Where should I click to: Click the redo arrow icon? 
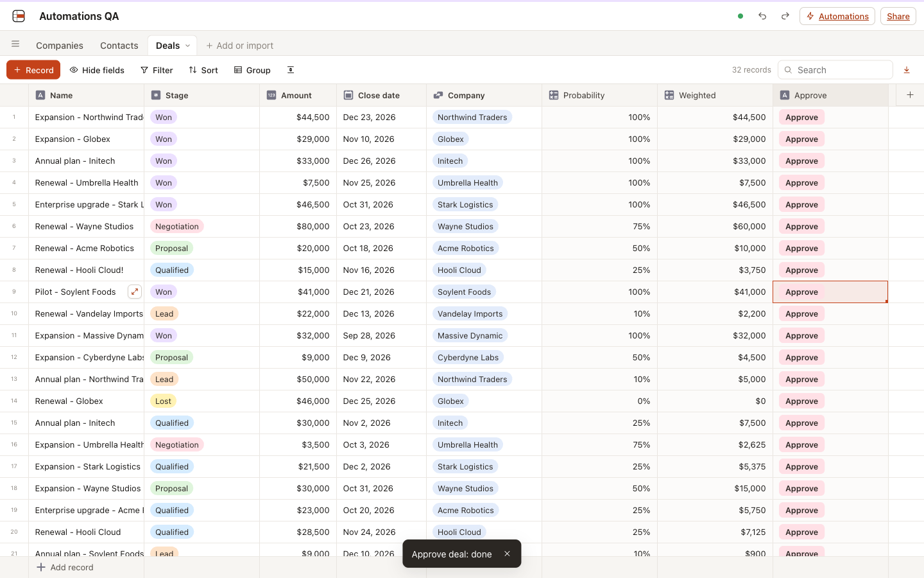[785, 16]
